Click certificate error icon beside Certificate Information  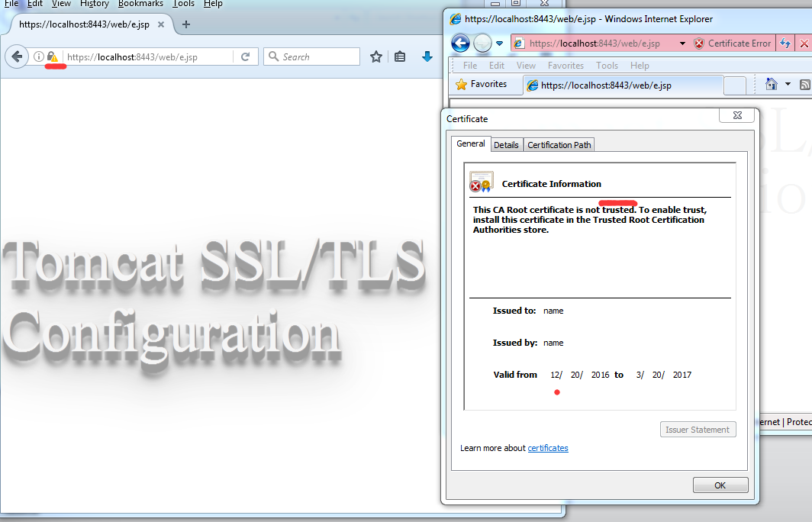(481, 182)
